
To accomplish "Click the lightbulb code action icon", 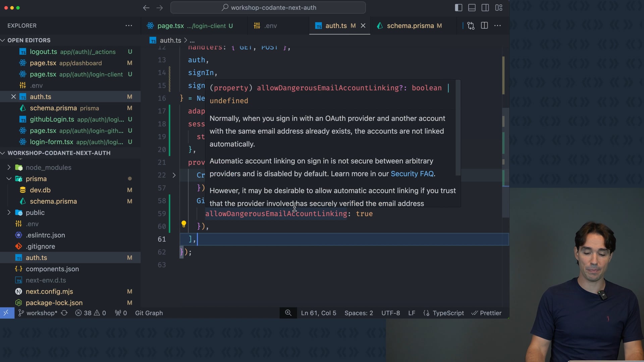I will point(184,224).
